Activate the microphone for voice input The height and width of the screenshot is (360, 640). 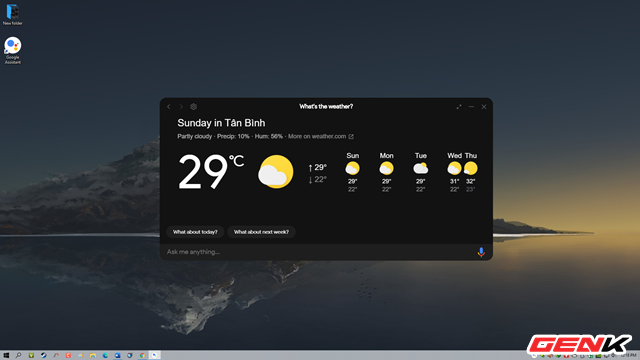[481, 252]
